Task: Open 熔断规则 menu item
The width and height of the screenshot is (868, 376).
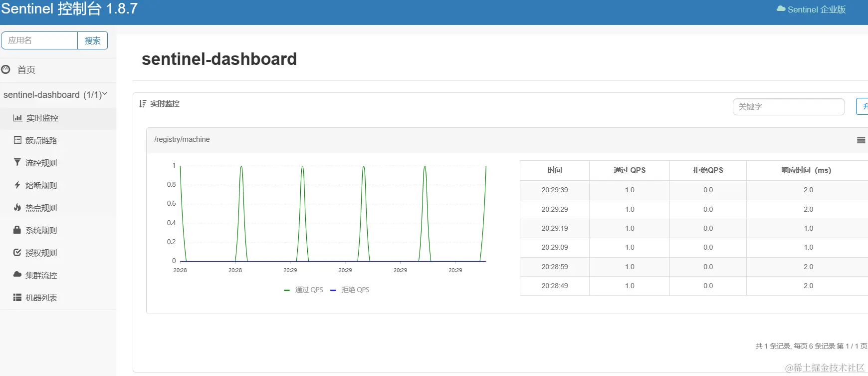Action: pyautogui.click(x=58, y=186)
